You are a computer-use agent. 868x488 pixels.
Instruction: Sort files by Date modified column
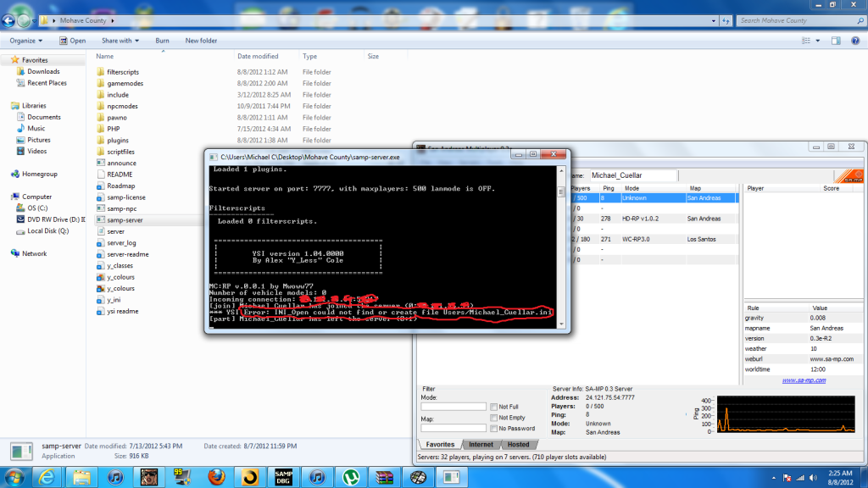pos(266,56)
